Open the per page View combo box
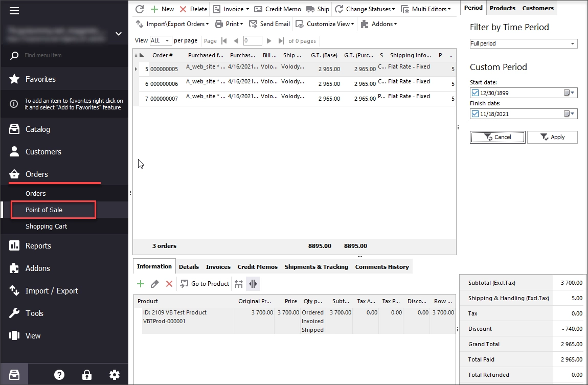Viewport: 588px width, 385px height. tap(161, 40)
